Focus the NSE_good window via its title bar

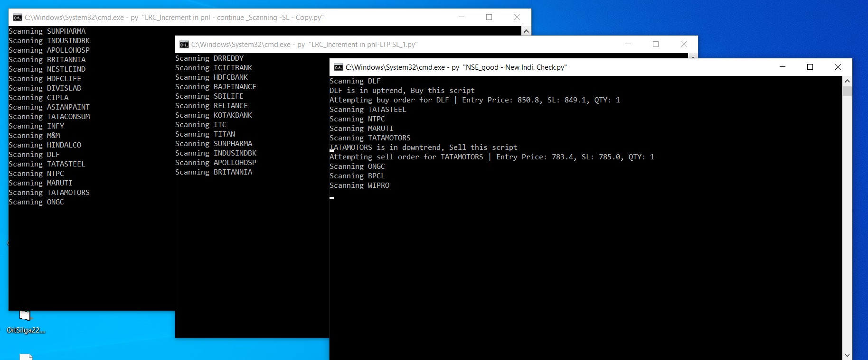(665, 67)
